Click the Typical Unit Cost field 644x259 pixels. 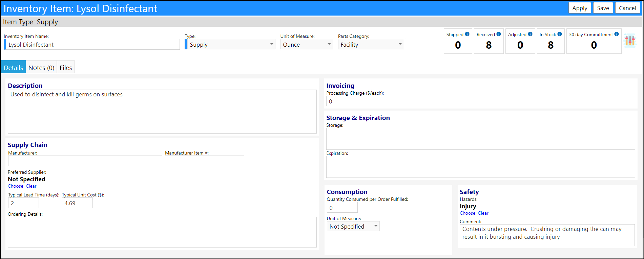[x=77, y=203]
